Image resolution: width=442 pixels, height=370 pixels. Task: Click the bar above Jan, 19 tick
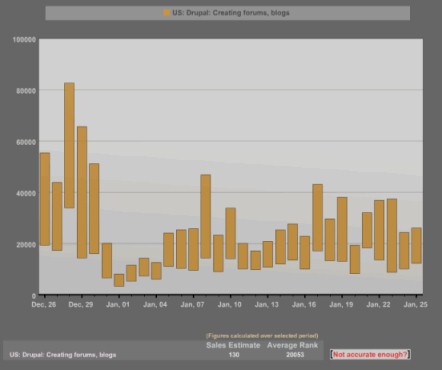[x=342, y=229]
